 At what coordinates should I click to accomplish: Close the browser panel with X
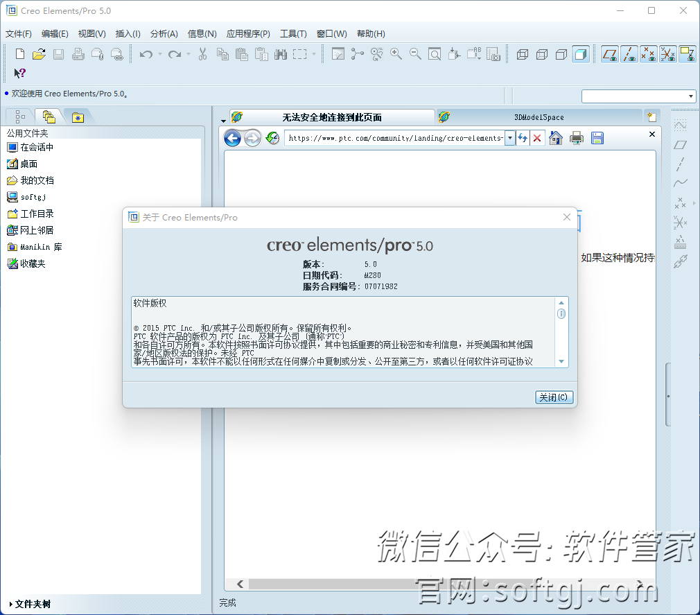[x=652, y=134]
